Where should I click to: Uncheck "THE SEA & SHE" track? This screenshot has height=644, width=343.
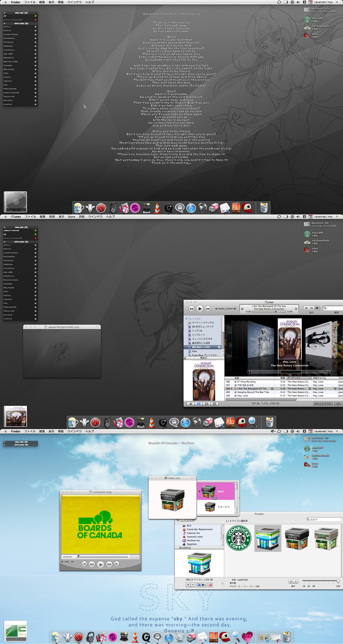click(235, 385)
